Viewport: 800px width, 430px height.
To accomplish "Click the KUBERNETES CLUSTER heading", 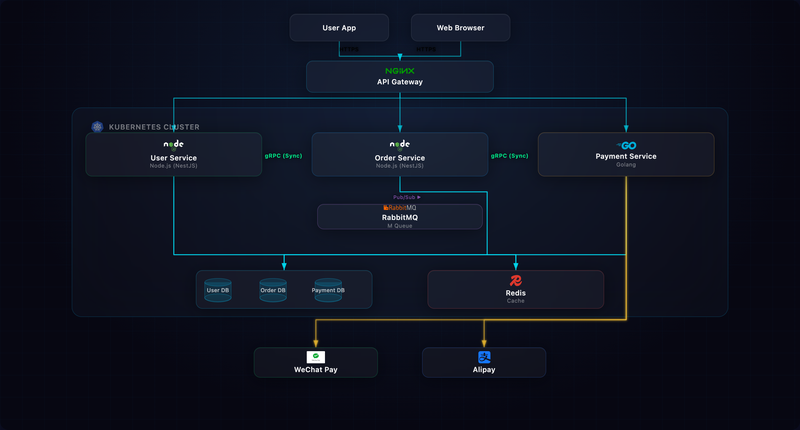I will (x=154, y=127).
